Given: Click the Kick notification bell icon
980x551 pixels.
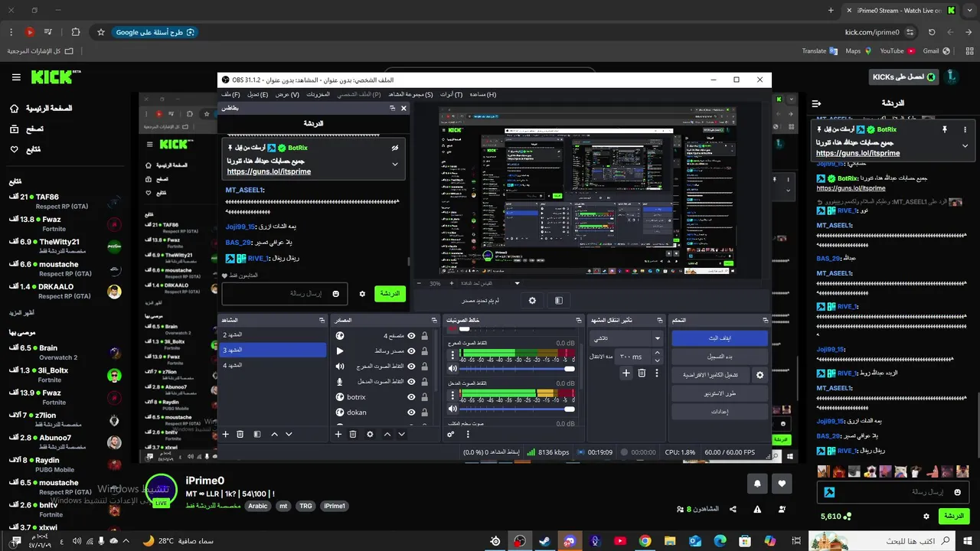Looking at the screenshot, I should tap(757, 484).
